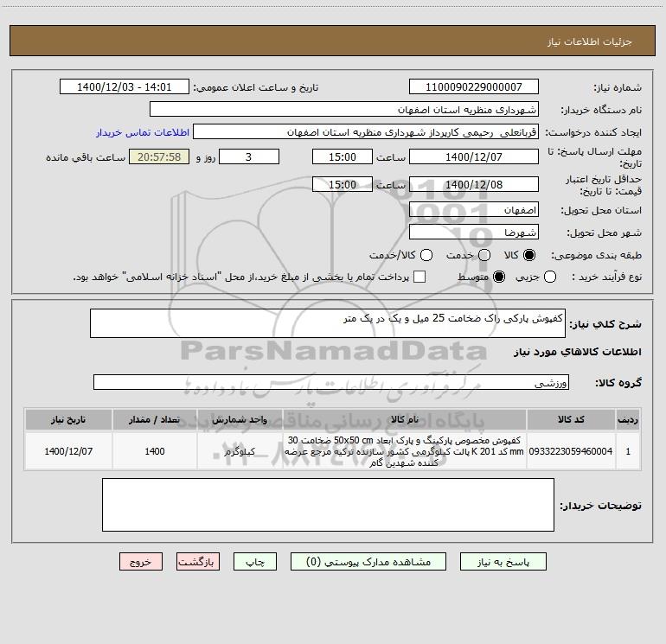Click the buyer notes text area
666x644 pixels.
pyautogui.click(x=328, y=505)
